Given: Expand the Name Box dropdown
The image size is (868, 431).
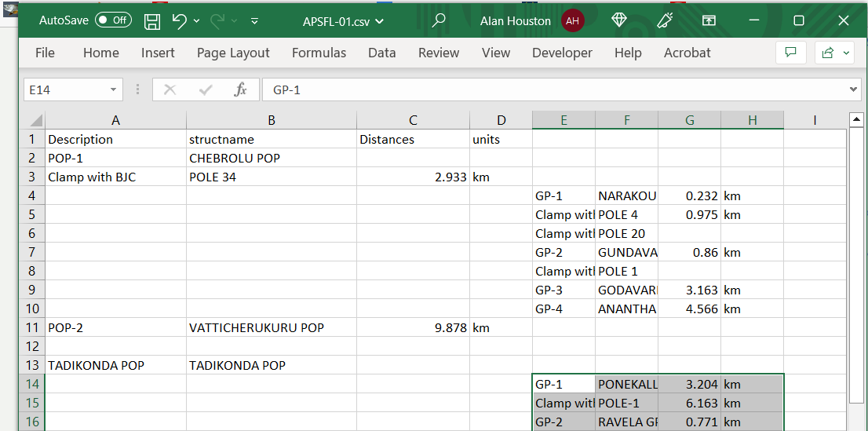Looking at the screenshot, I should pyautogui.click(x=114, y=90).
